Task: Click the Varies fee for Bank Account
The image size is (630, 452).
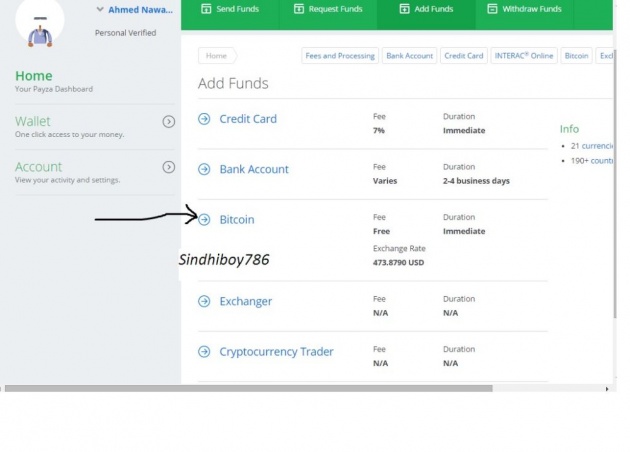Action: (x=385, y=181)
